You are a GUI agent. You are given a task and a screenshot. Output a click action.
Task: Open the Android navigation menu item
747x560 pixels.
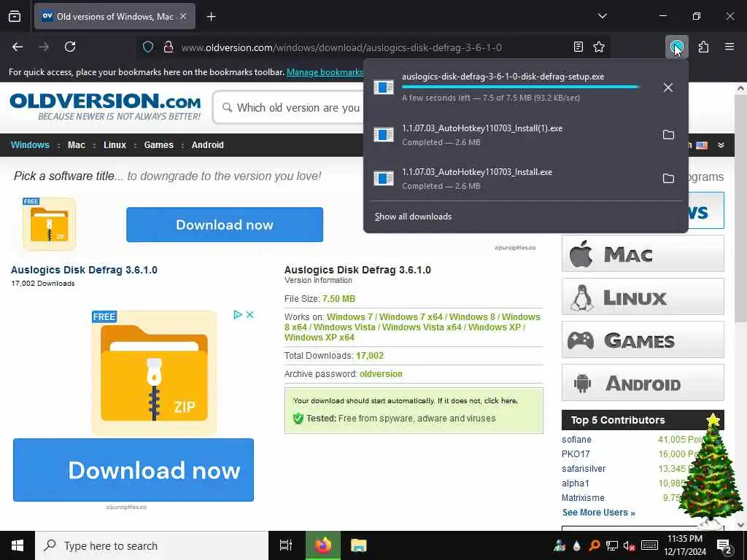point(208,145)
